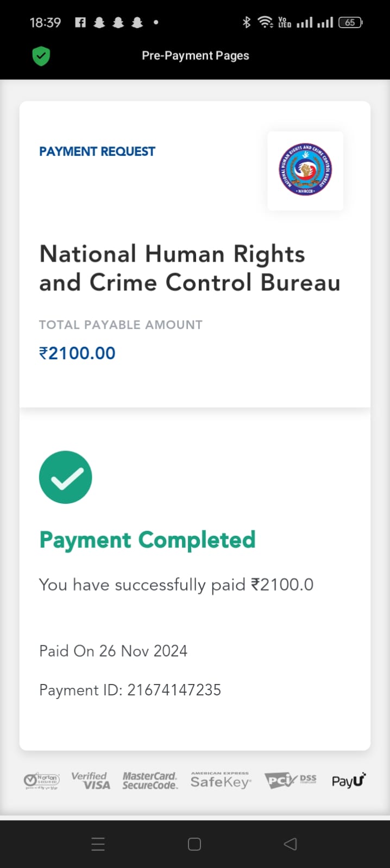The height and width of the screenshot is (868, 390).
Task: Tap the Payment Completed heading
Action: pyautogui.click(x=147, y=540)
